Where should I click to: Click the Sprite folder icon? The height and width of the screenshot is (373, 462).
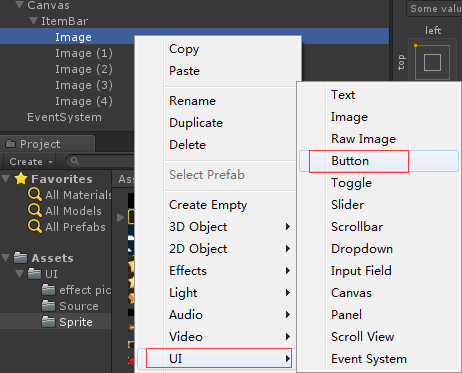[49, 322]
